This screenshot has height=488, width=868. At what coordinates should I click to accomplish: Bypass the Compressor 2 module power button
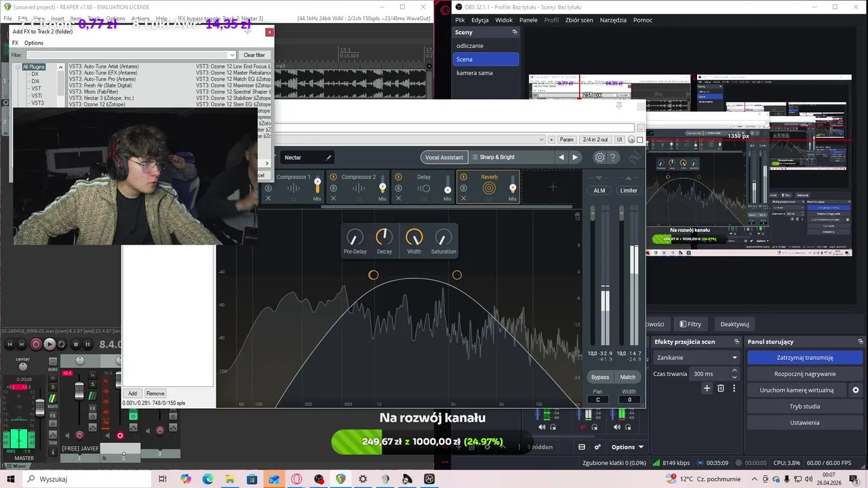point(333,177)
